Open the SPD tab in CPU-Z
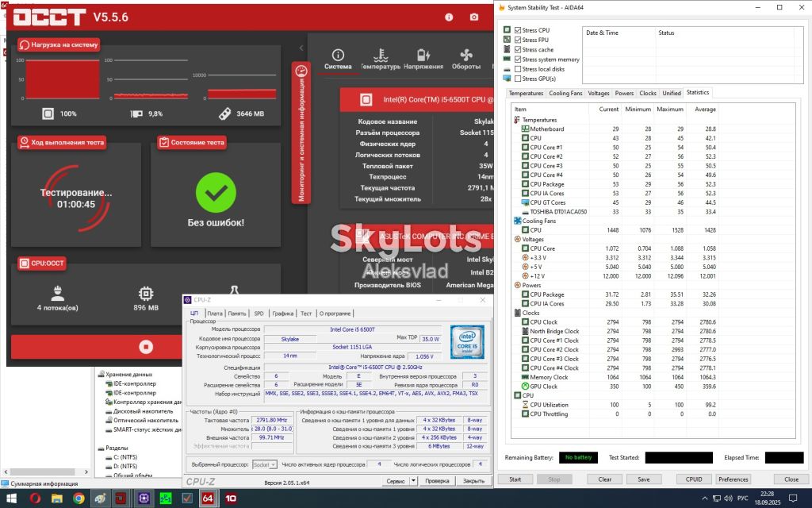The height and width of the screenshot is (508, 812). pyautogui.click(x=259, y=313)
